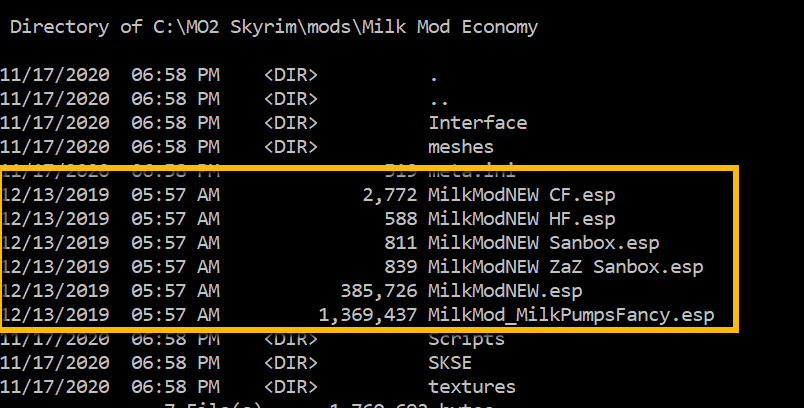The image size is (804, 408).
Task: Click the MilkModNEW.esp filename
Action: [x=505, y=291]
